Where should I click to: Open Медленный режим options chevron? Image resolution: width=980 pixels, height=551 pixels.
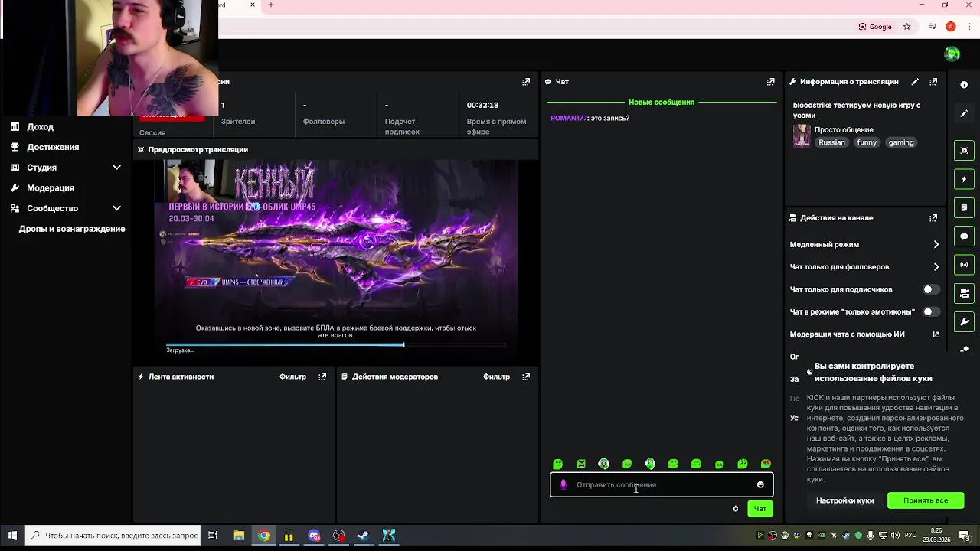936,245
